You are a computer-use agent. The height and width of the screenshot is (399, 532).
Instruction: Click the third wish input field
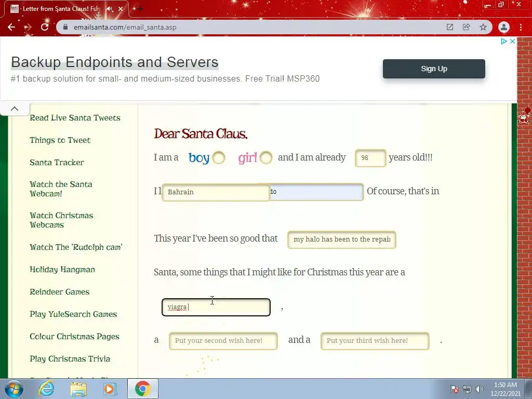(375, 341)
